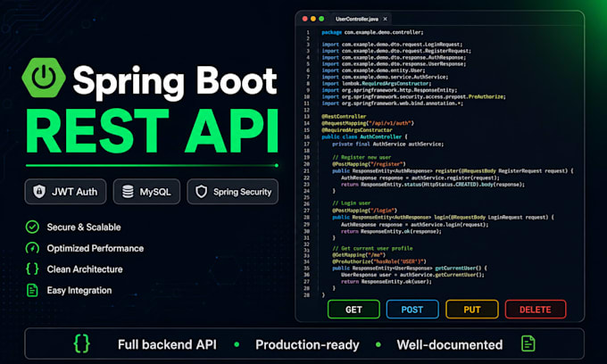
Task: Click the JWT Auth badge
Action: click(65, 192)
